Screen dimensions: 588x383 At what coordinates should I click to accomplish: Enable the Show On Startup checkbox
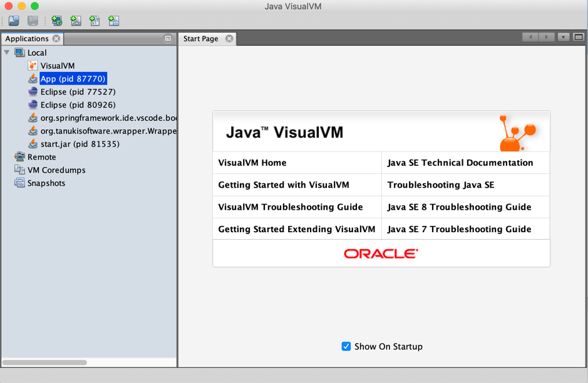pyautogui.click(x=346, y=346)
